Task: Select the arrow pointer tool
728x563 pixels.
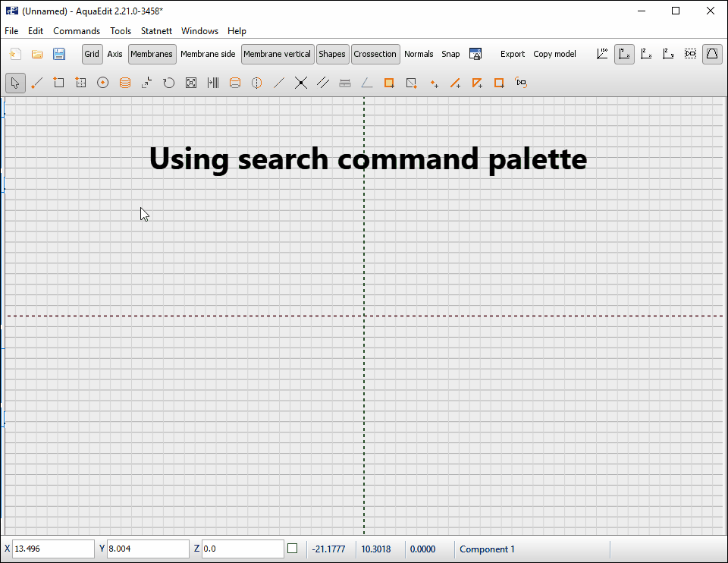Action: click(15, 83)
